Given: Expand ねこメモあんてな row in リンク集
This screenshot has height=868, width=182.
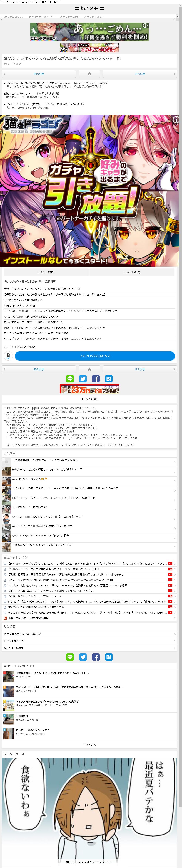Looking at the screenshot, I should point(89,641).
